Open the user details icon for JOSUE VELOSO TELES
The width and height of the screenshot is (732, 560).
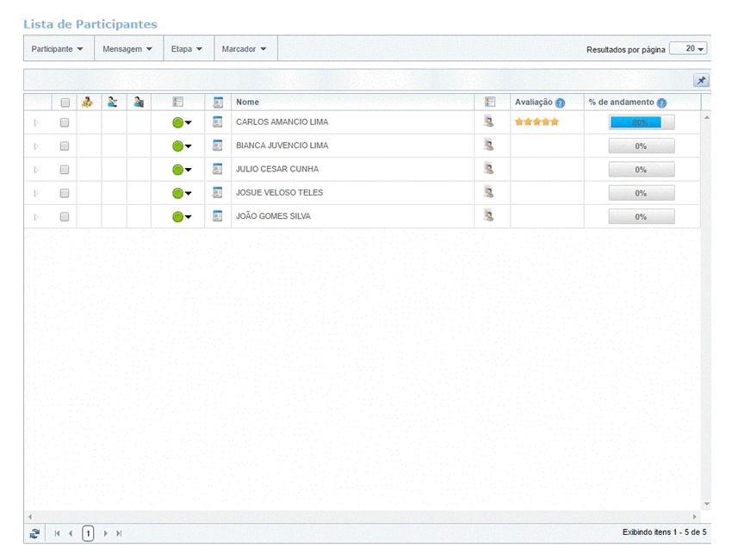[489, 193]
